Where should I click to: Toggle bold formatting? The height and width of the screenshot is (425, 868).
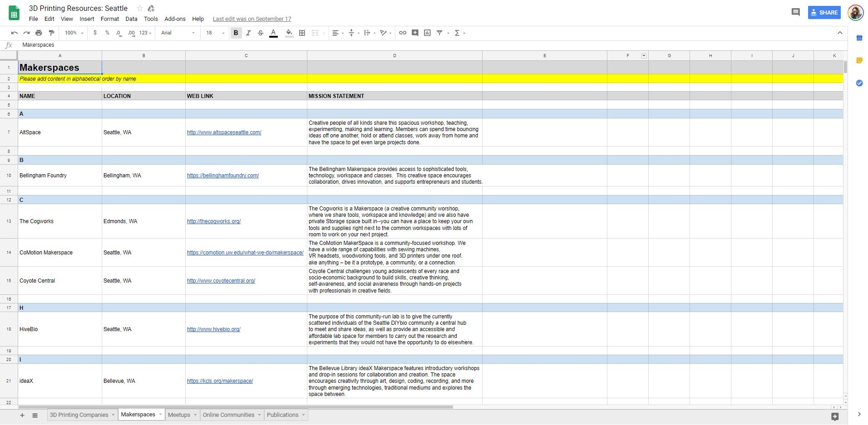(x=236, y=33)
